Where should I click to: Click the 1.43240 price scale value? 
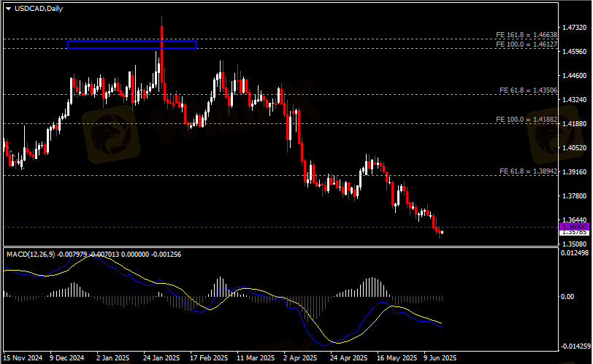click(x=575, y=100)
